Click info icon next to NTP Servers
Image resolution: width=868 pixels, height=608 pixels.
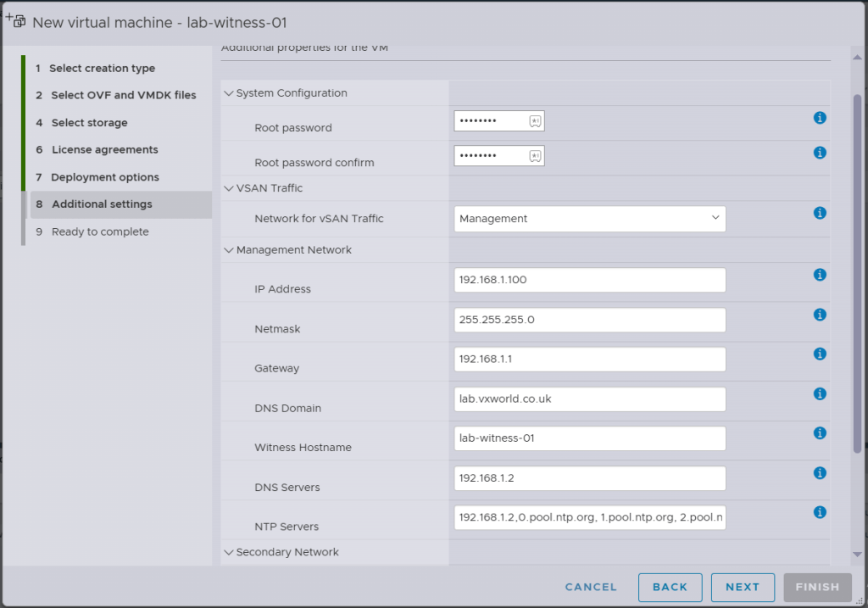[820, 512]
